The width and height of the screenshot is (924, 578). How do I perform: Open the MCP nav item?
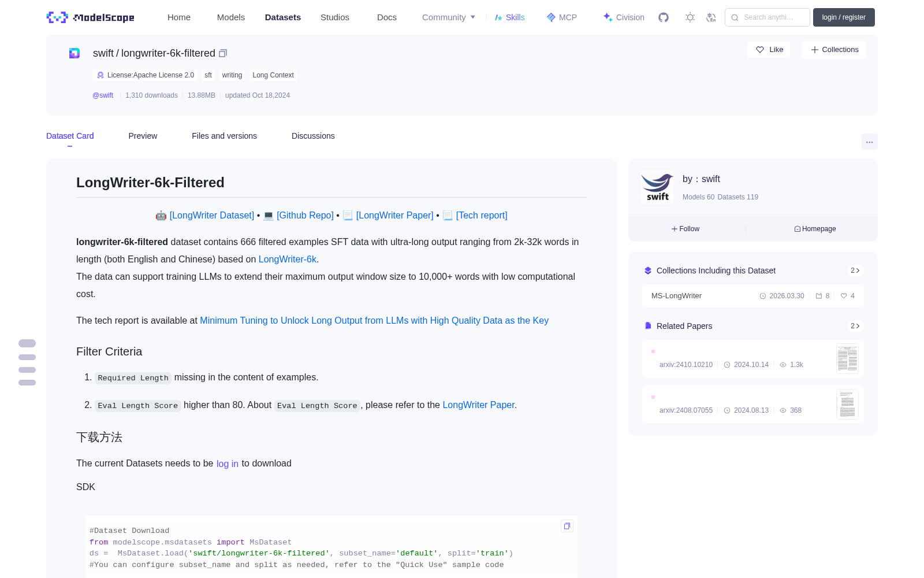click(x=562, y=17)
